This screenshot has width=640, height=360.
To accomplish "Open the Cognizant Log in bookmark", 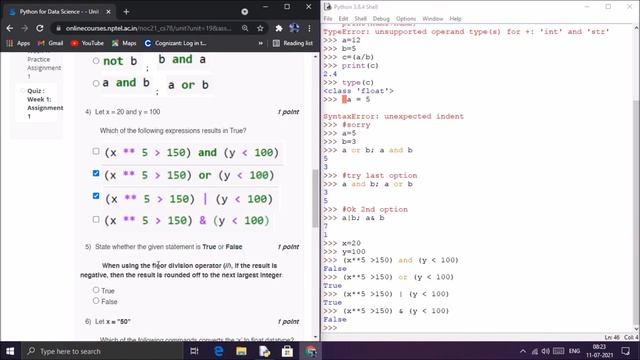I will tap(176, 43).
